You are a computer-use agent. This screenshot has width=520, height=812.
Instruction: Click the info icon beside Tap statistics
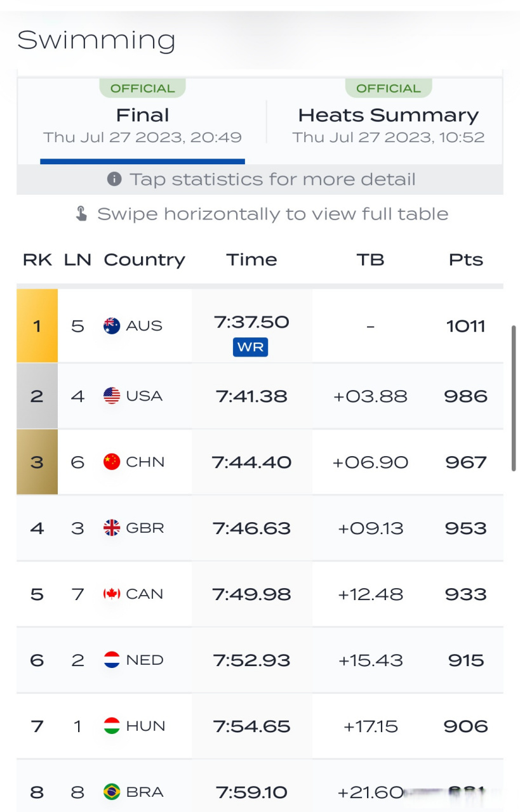click(114, 180)
